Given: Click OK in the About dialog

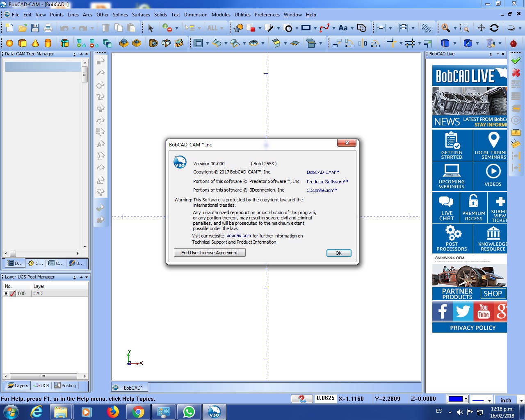Looking at the screenshot, I should [339, 253].
